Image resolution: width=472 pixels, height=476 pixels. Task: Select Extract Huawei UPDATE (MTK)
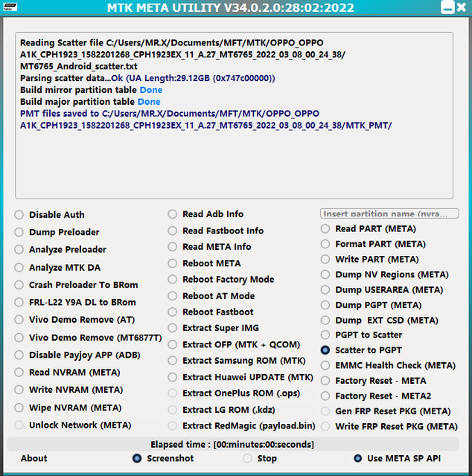click(x=172, y=377)
